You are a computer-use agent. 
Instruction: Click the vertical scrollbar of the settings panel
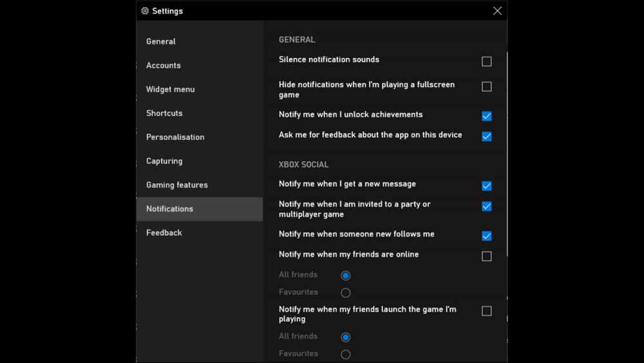coord(507,154)
